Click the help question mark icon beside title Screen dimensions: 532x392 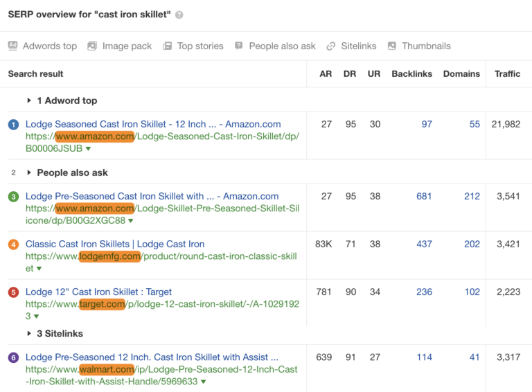pyautogui.click(x=179, y=15)
